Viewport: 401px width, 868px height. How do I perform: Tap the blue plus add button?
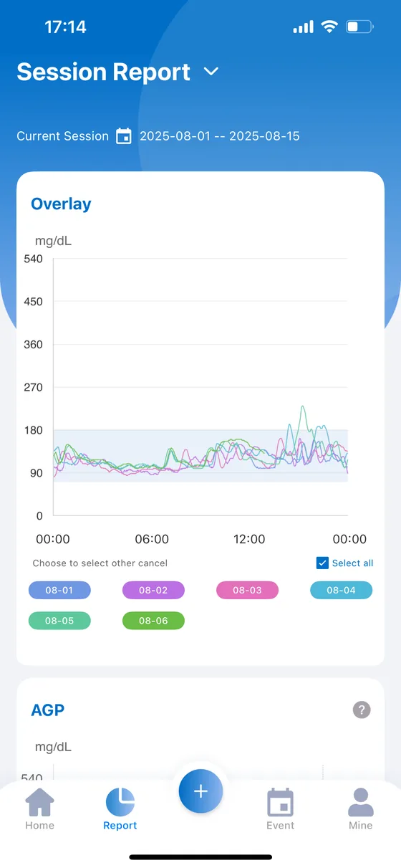(200, 791)
